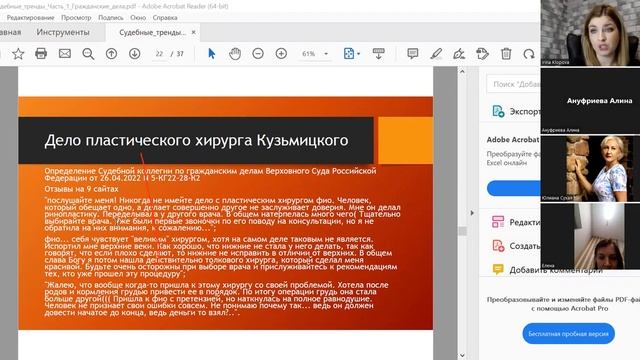Viewport: 640px width, 360px height.
Task: Open the Справка menu
Action: (x=165, y=18)
